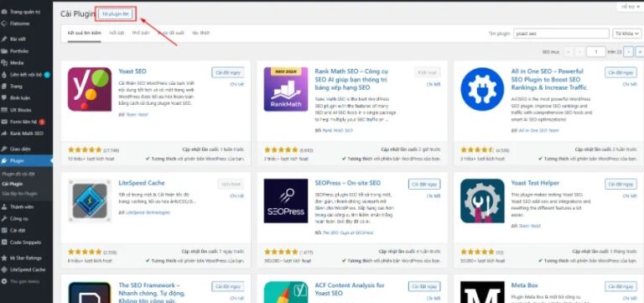Expand the Hỗ trợ help dropdown
Viewport: 644px width, 303px height.
[x=630, y=7]
